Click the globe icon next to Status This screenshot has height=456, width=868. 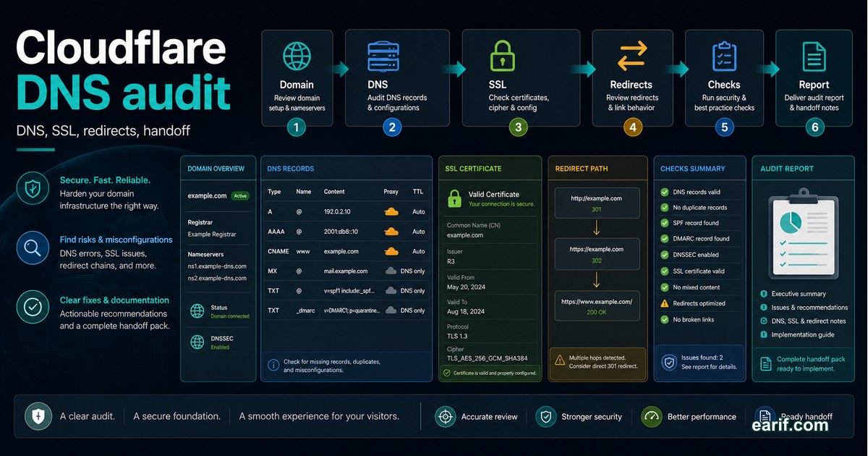[x=197, y=311]
